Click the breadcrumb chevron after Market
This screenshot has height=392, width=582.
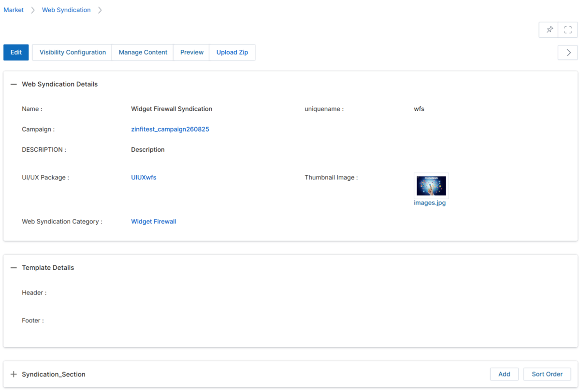click(33, 10)
